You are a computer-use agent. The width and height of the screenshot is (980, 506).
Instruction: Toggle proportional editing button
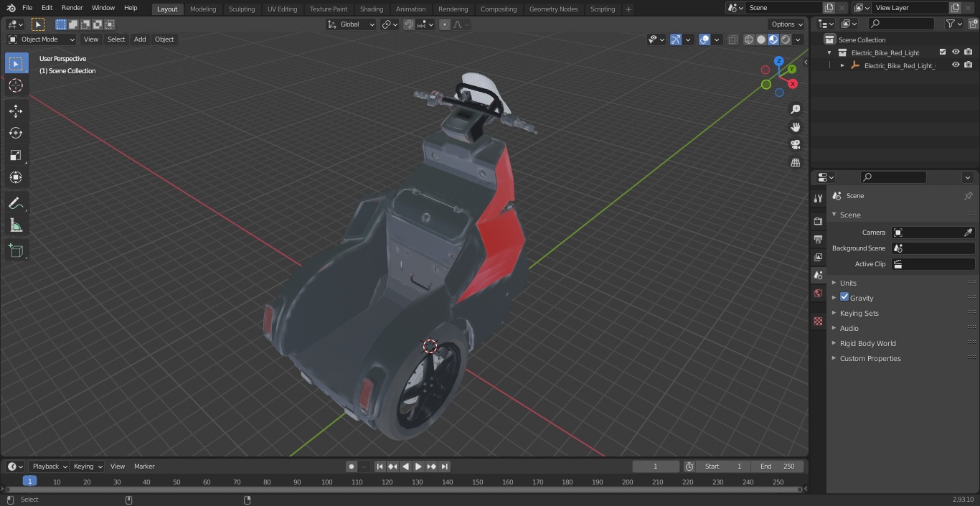445,24
